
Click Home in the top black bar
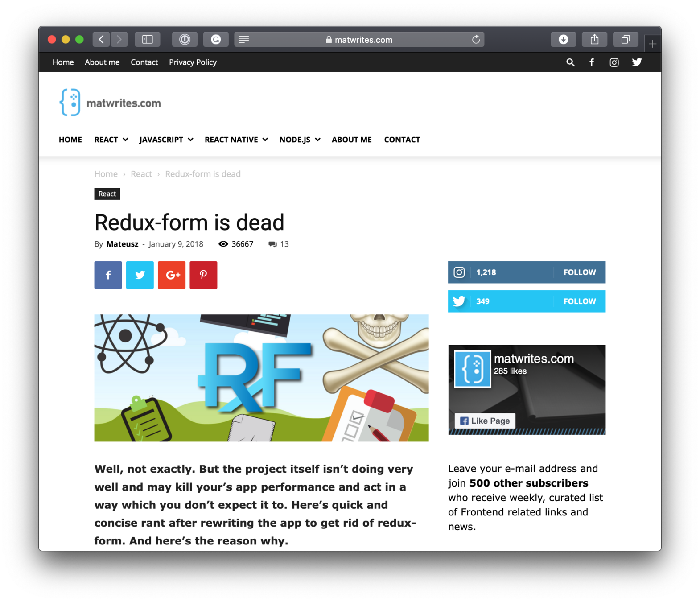(63, 62)
